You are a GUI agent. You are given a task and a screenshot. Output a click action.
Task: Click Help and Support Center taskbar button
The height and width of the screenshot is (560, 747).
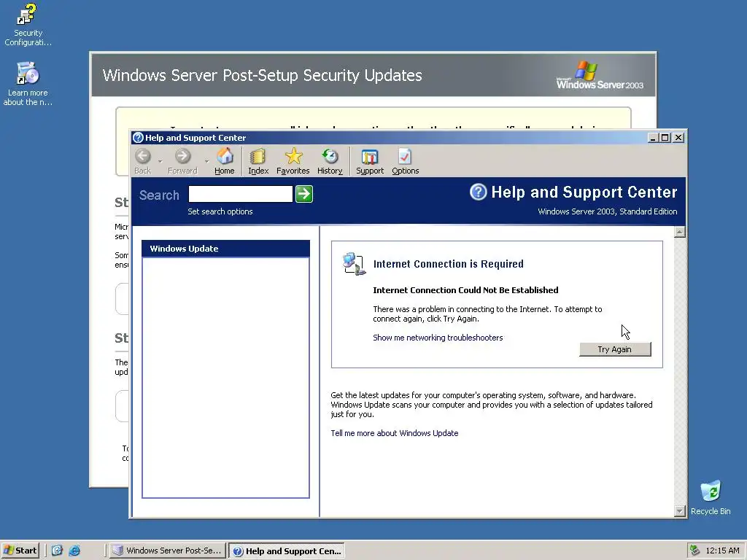tap(287, 551)
